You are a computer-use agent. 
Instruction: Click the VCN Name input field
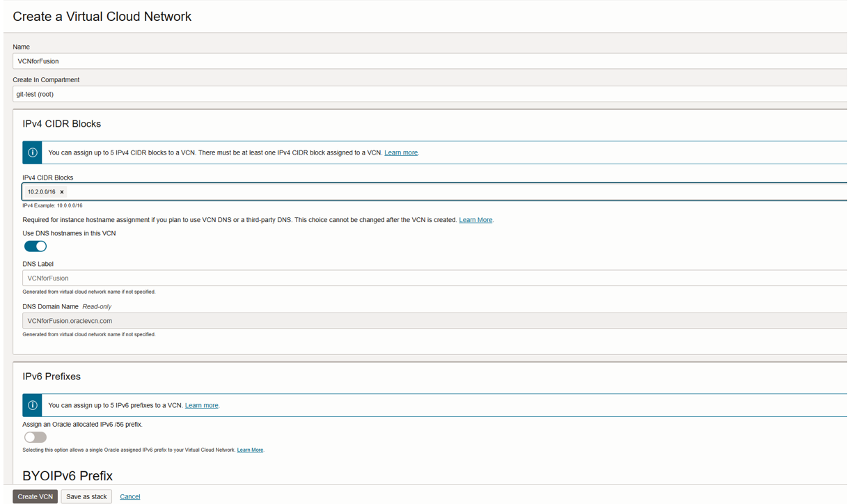pos(430,61)
